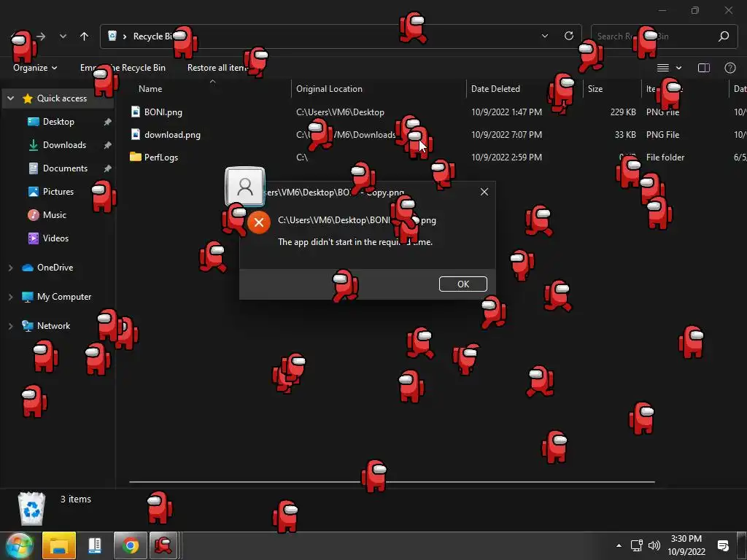747x560 pixels.
Task: Click the user avatar icon on dialog
Action: 245,187
